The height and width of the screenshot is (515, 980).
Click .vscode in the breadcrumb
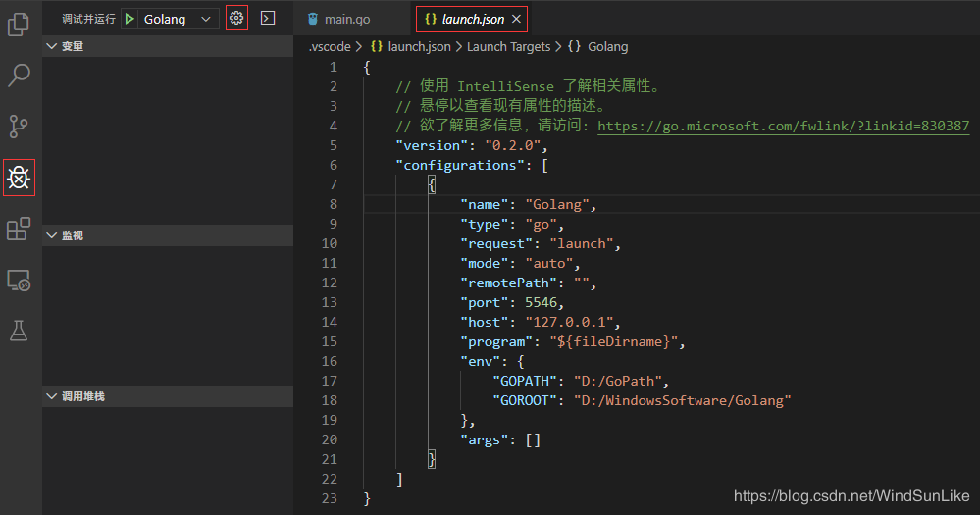tap(331, 46)
